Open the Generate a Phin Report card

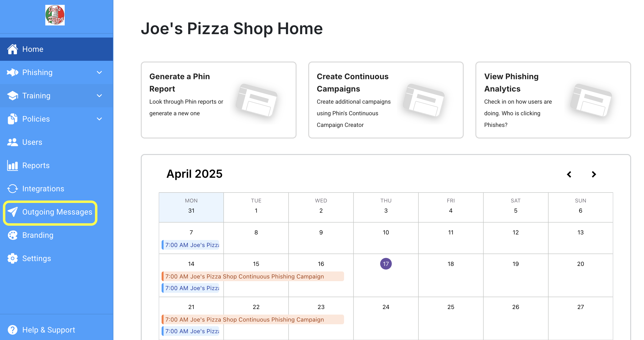(219, 100)
